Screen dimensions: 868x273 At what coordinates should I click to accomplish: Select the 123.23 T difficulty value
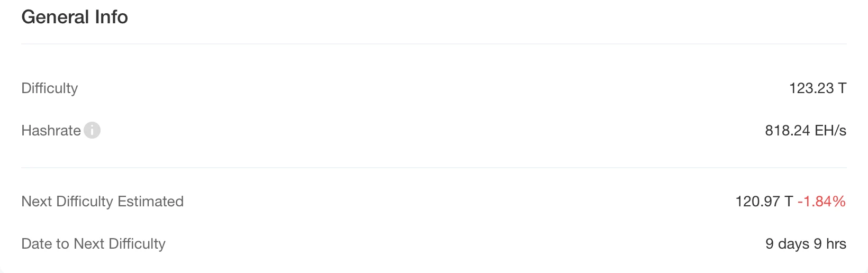tap(818, 88)
